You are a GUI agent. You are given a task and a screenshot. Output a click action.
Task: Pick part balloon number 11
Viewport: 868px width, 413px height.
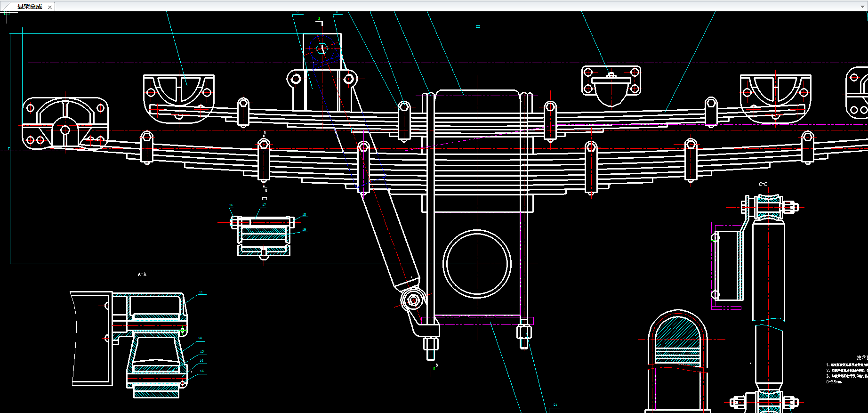(201, 292)
